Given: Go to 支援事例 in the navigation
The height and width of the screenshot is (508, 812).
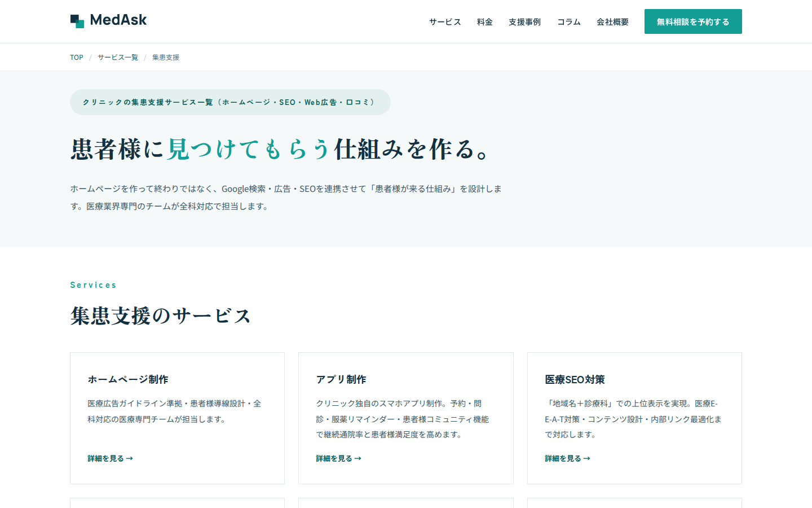Looking at the screenshot, I should (524, 22).
